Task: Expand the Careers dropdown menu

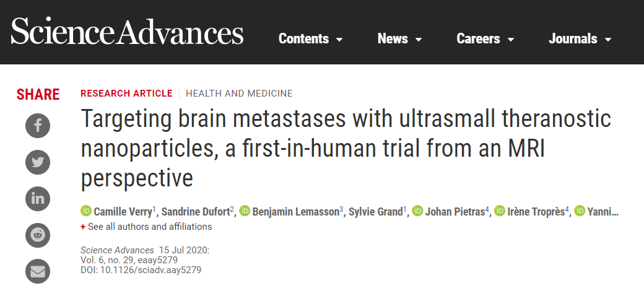Action: [485, 38]
